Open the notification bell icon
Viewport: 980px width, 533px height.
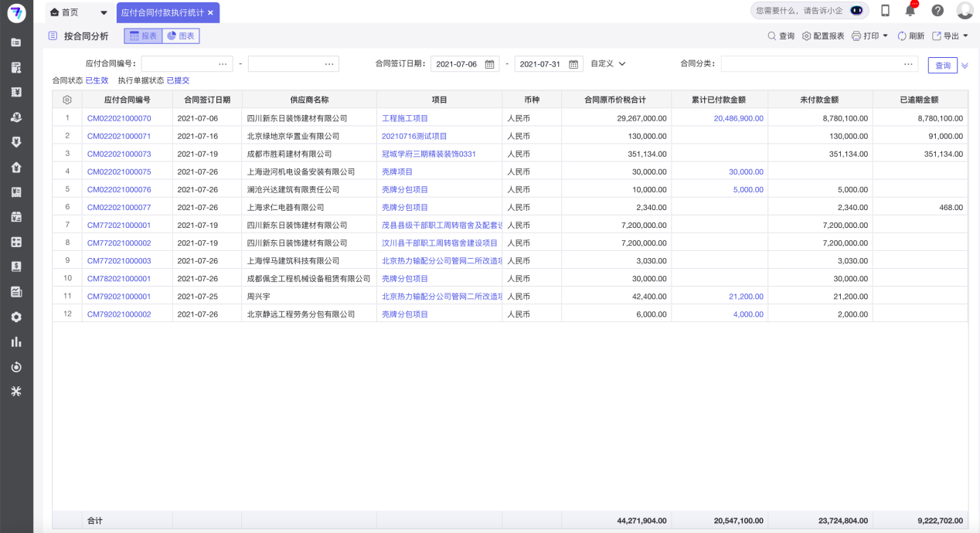[910, 10]
